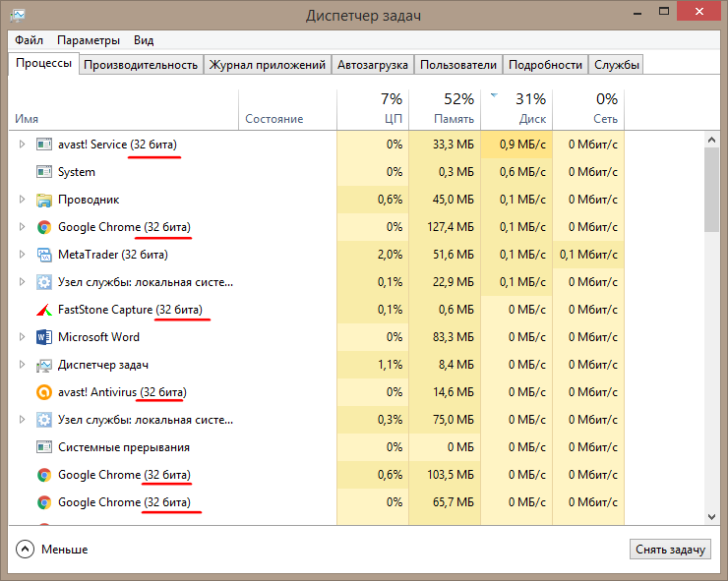Collapse view with the Меньше arrow
The width and height of the screenshot is (728, 581).
25,550
